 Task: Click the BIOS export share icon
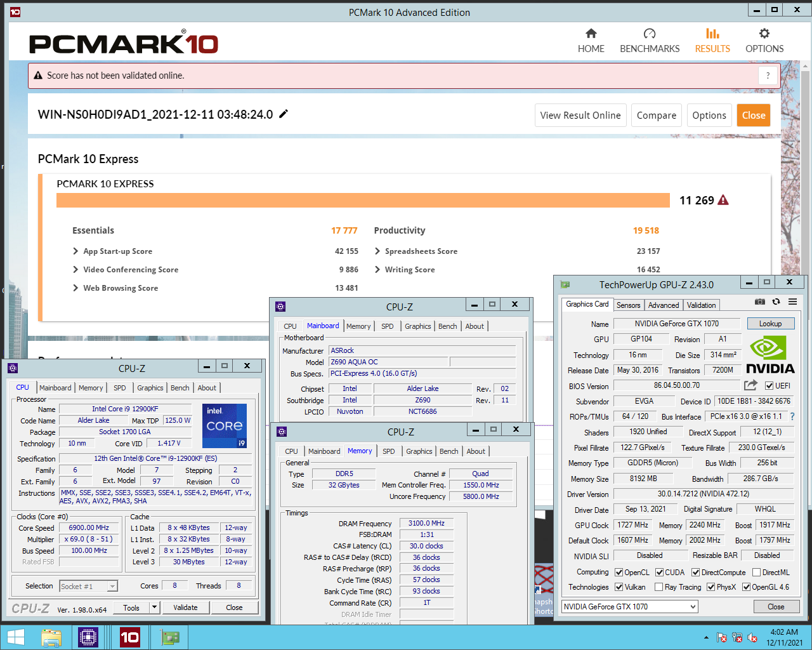(750, 385)
